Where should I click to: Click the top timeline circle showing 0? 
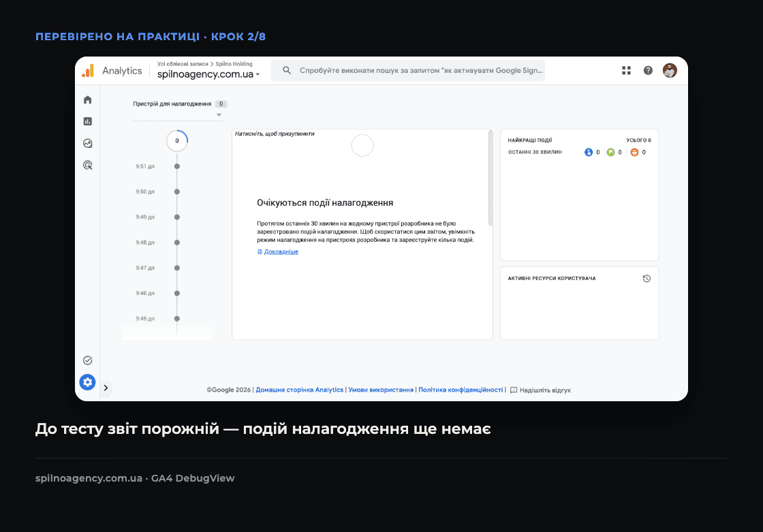pos(177,141)
